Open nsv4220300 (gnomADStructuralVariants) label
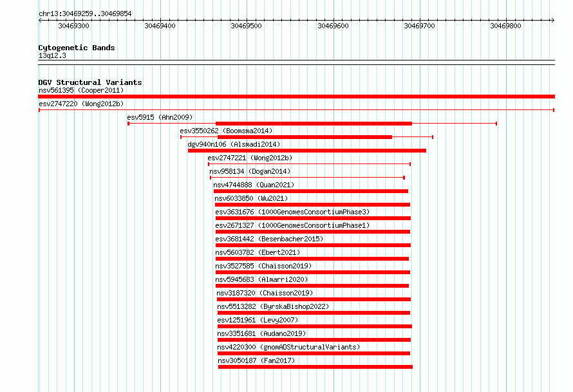Image resolution: width=573 pixels, height=392 pixels. pos(288,347)
